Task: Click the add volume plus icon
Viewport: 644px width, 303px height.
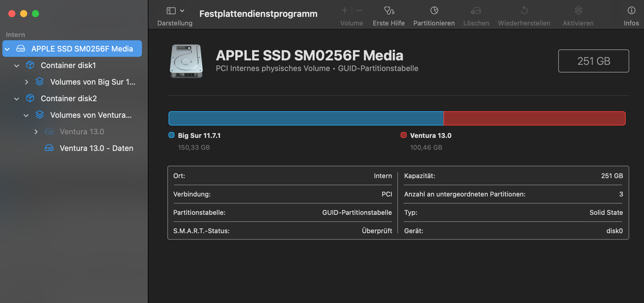Action: pos(344,11)
